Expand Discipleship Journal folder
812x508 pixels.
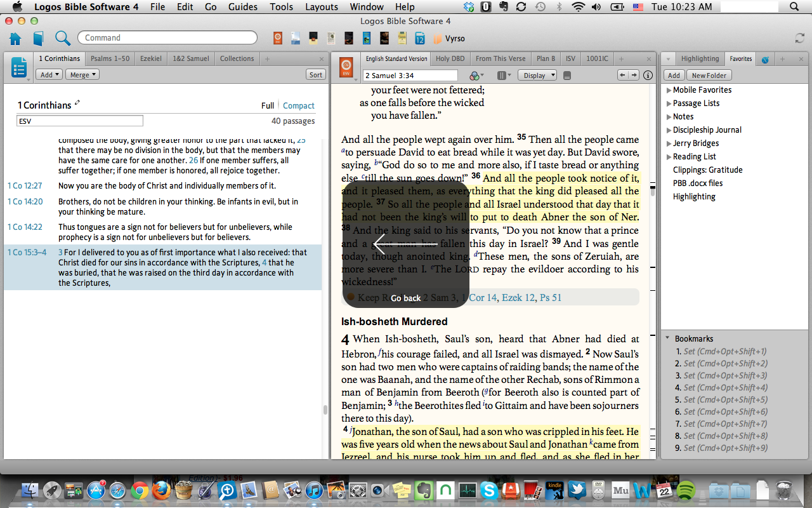point(669,130)
